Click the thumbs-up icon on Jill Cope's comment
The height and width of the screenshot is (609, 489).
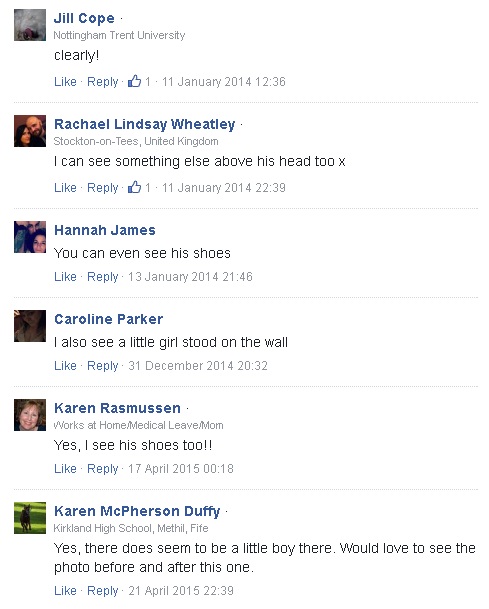[x=134, y=81]
